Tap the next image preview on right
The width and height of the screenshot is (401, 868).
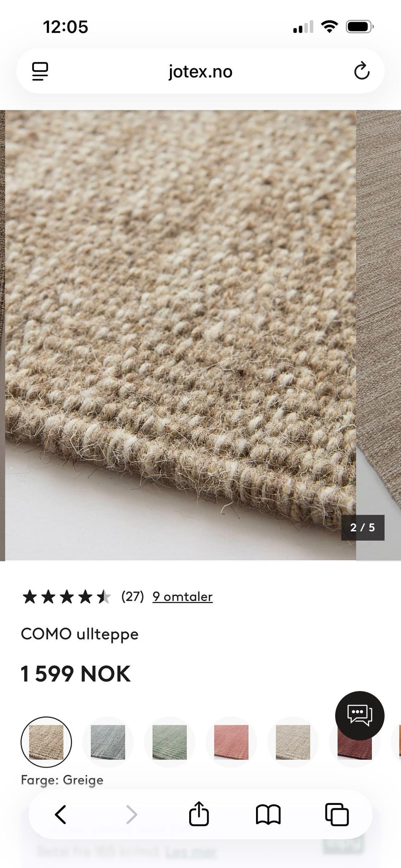(x=378, y=335)
